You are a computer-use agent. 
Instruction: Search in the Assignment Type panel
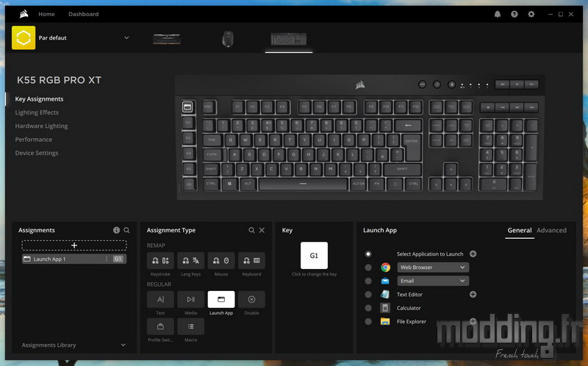pyautogui.click(x=251, y=230)
